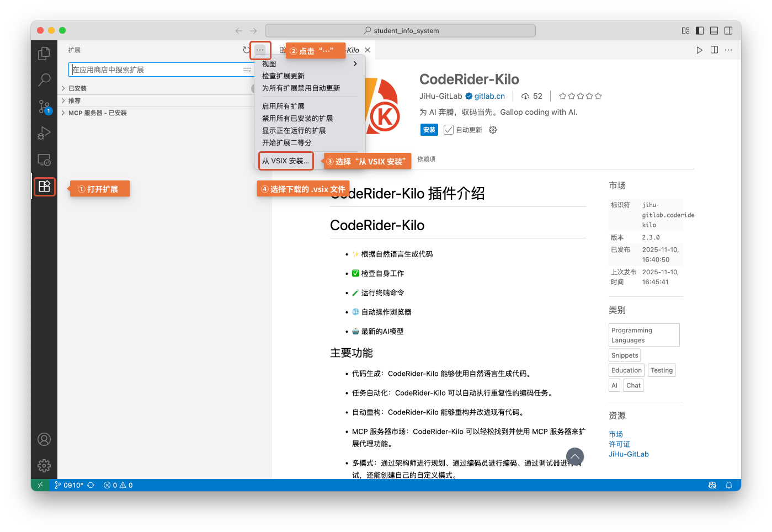The height and width of the screenshot is (532, 772).
Task: Click the blue 安装 button
Action: [x=429, y=130]
